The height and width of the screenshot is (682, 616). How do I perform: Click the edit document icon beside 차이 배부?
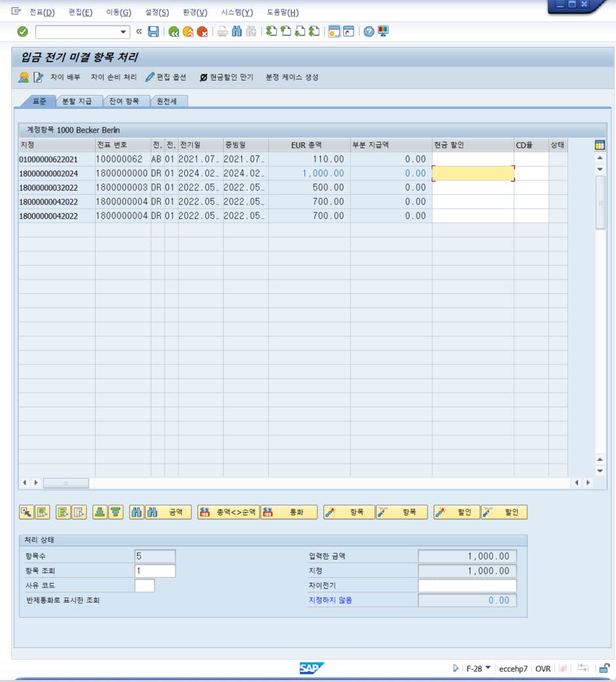point(38,77)
